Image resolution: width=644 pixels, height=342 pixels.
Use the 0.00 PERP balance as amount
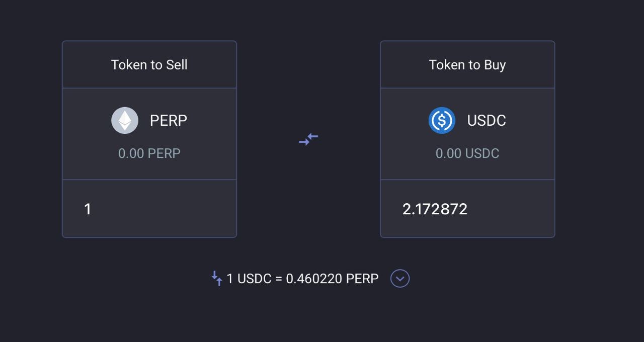149,153
